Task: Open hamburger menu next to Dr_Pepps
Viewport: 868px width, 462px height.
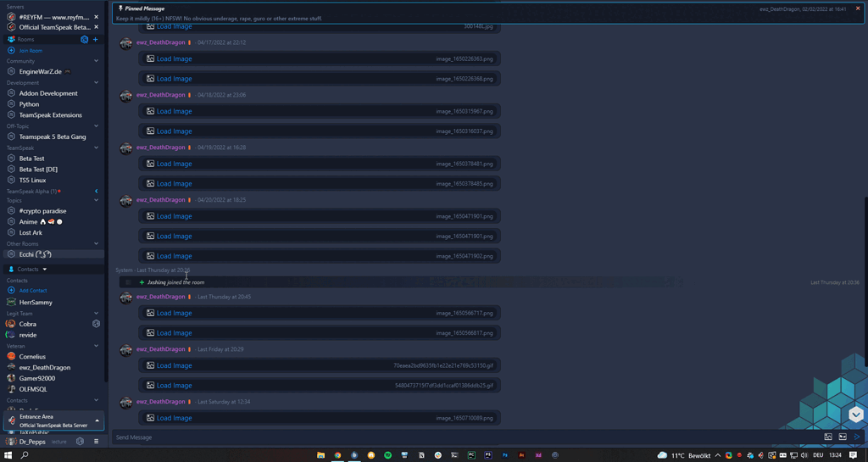Action: click(x=96, y=442)
